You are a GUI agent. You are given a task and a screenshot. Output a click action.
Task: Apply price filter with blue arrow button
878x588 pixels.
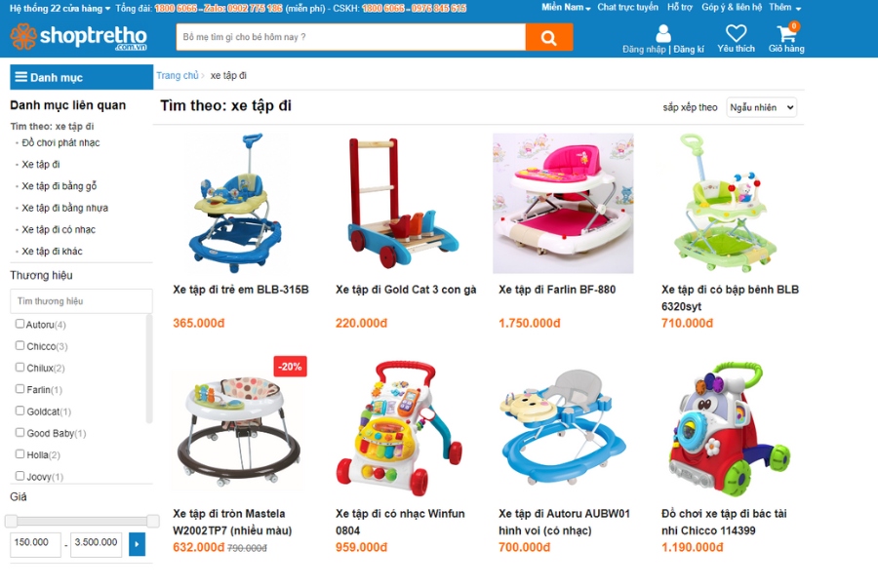138,544
